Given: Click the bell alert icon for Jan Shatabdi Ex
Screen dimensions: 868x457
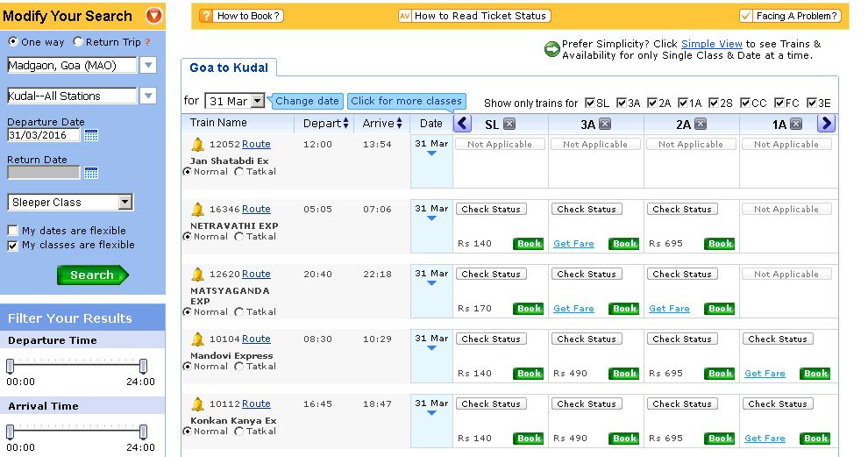Looking at the screenshot, I should (x=197, y=145).
